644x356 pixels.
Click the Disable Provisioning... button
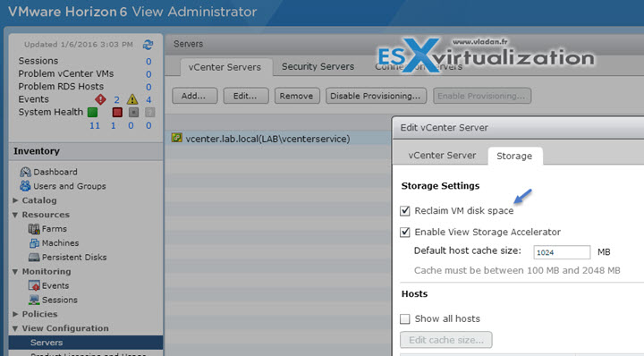tap(376, 96)
